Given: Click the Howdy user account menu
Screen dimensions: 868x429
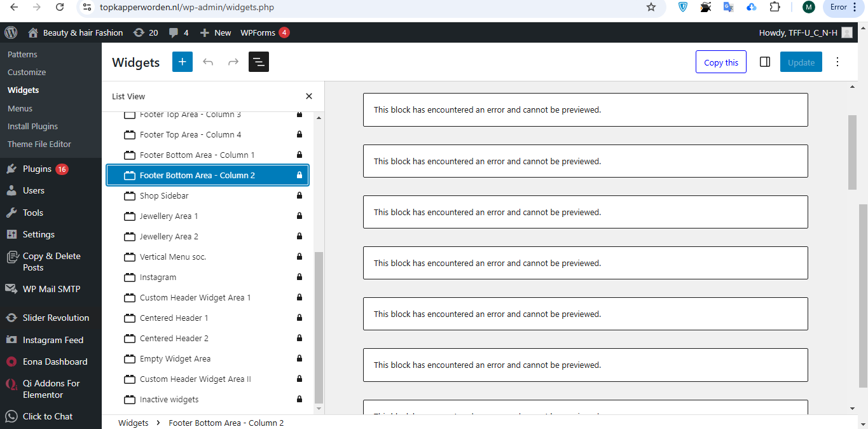Looking at the screenshot, I should coord(805,32).
